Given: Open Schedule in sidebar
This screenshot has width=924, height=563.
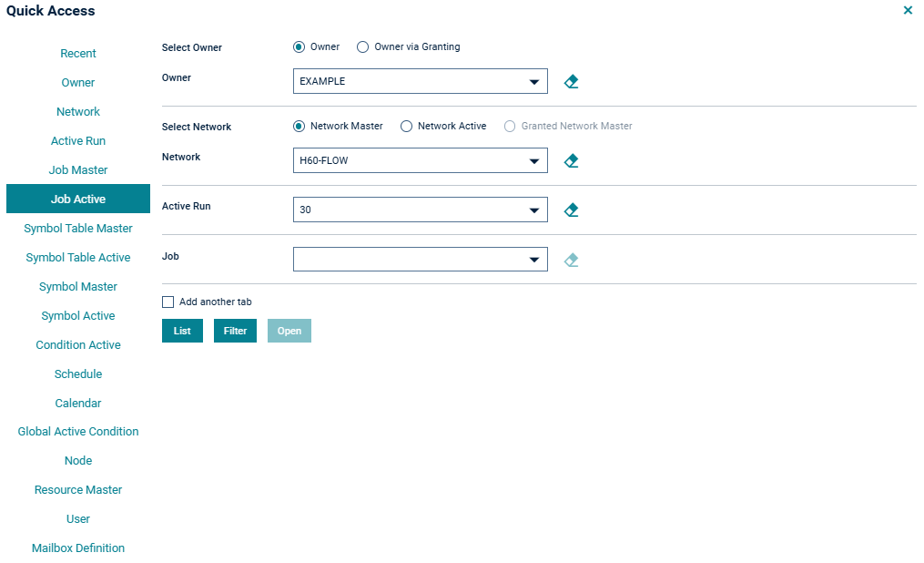Looking at the screenshot, I should 77,374.
